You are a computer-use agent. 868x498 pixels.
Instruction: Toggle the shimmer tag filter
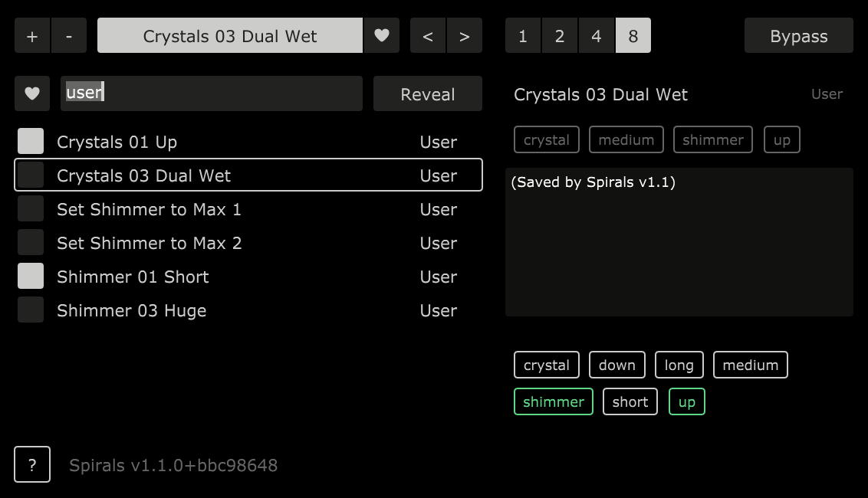[x=553, y=402]
